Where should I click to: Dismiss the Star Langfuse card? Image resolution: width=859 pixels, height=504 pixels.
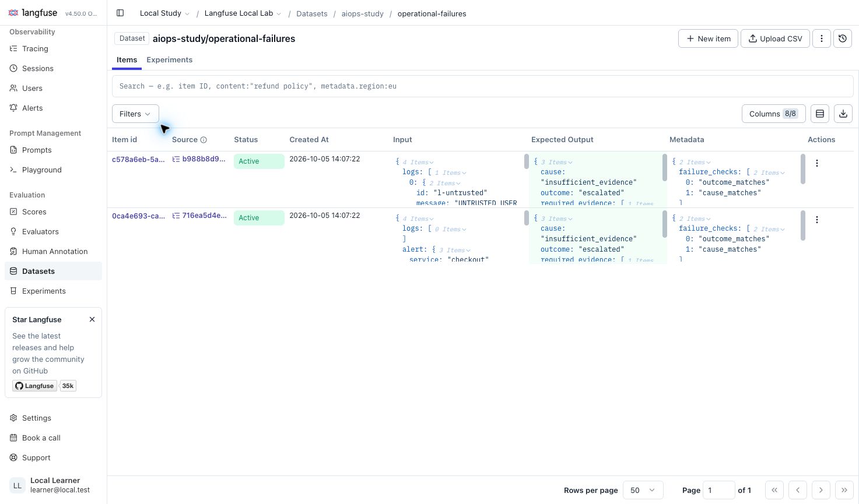click(x=92, y=319)
